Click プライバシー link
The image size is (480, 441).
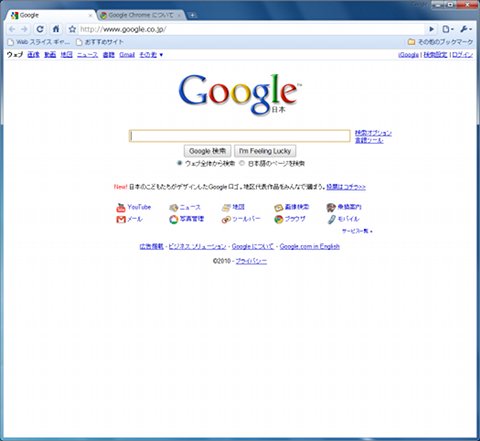tap(251, 261)
